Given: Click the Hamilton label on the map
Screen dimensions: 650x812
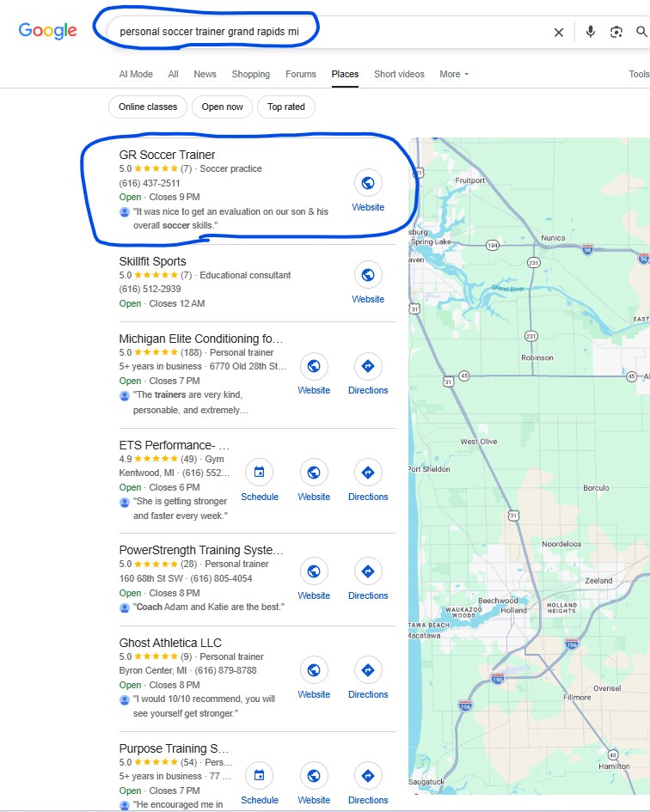Looking at the screenshot, I should (x=614, y=766).
